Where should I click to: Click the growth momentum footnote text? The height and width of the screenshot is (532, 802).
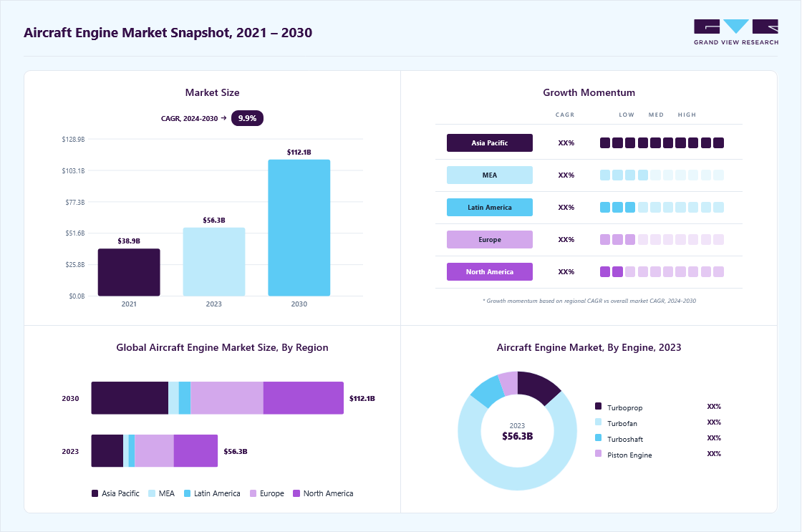pos(589,301)
